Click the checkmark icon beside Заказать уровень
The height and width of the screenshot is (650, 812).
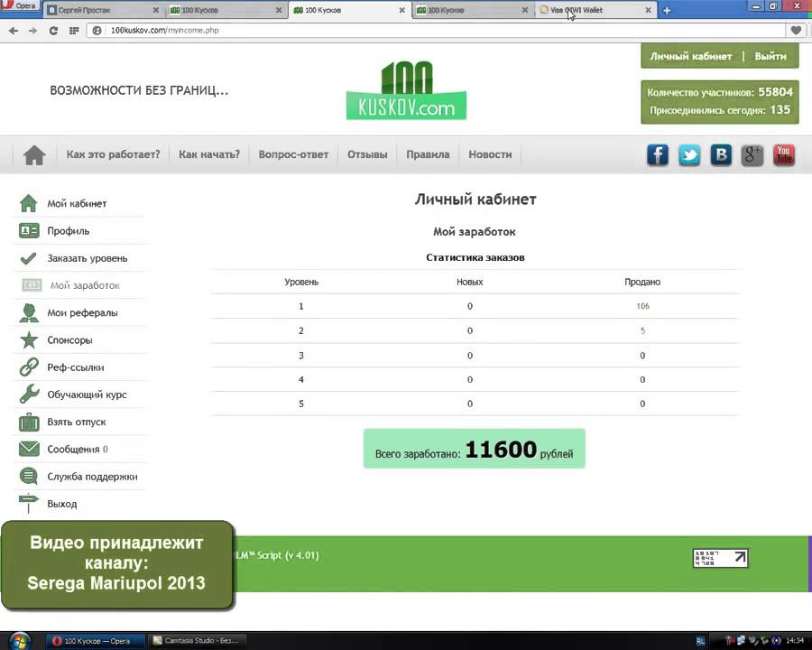point(29,258)
